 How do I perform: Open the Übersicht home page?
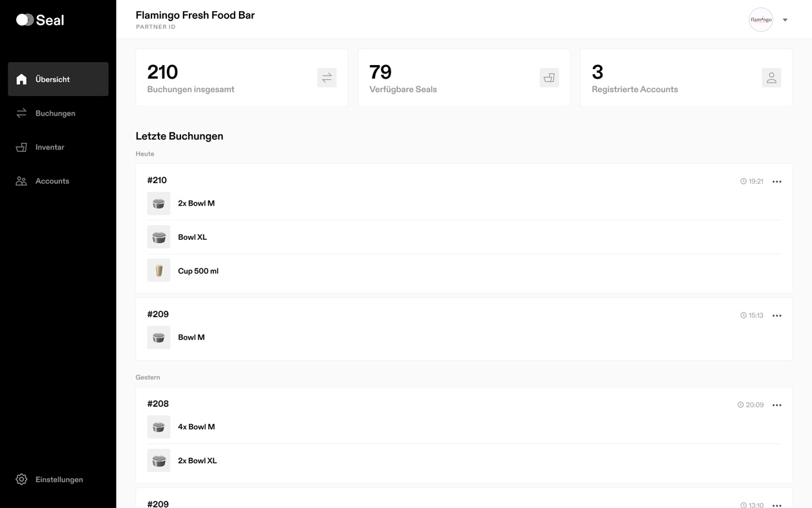[x=58, y=79]
